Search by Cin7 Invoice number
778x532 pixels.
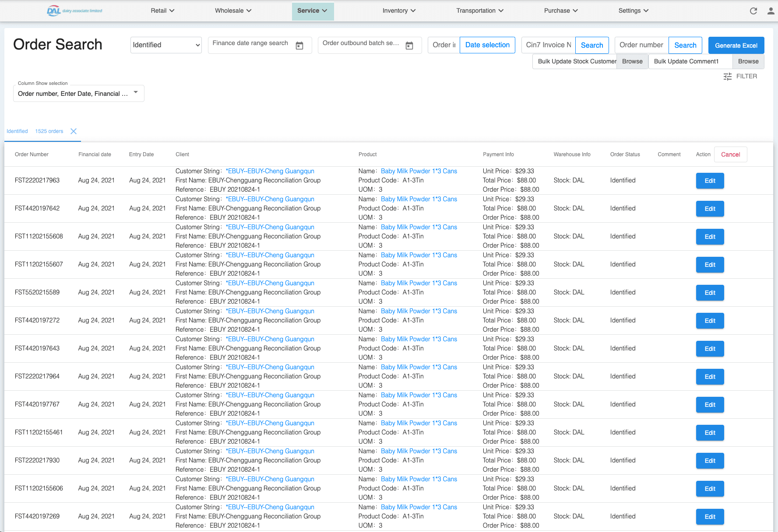(x=592, y=45)
